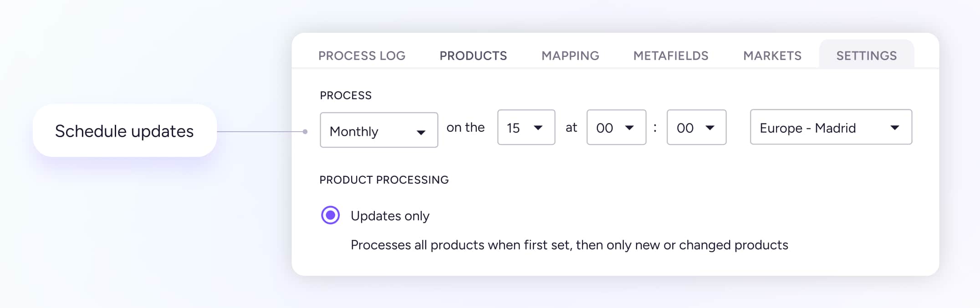Click the connector dot left of Monthly
Viewport: 980px width, 308px height.
pos(305,132)
